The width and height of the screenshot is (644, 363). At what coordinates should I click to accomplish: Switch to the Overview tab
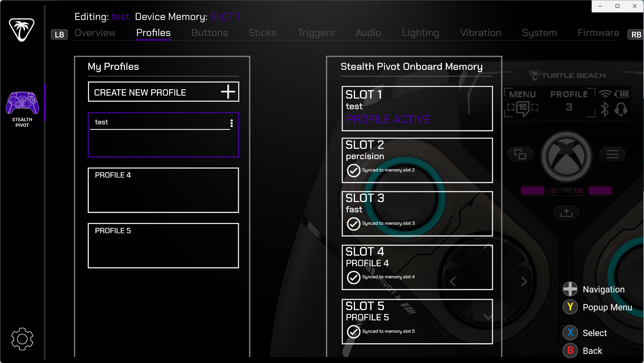[x=95, y=33]
